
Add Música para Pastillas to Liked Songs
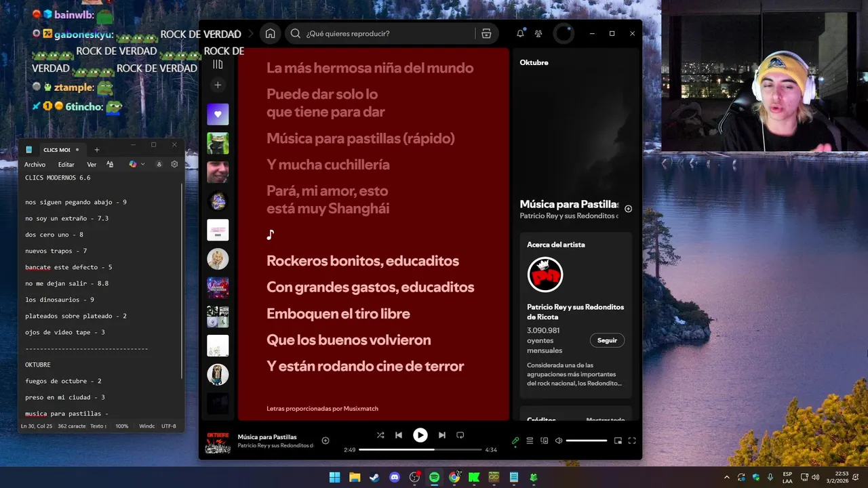(325, 441)
